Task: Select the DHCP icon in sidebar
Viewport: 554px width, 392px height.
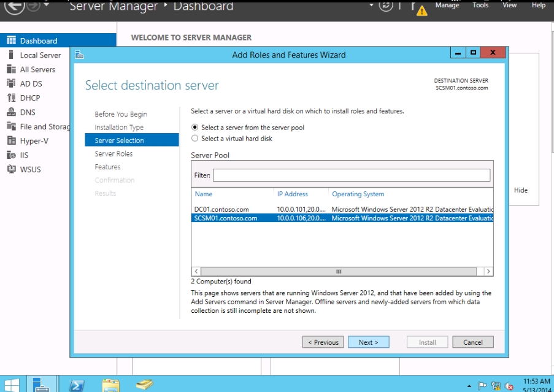Action: 10,98
